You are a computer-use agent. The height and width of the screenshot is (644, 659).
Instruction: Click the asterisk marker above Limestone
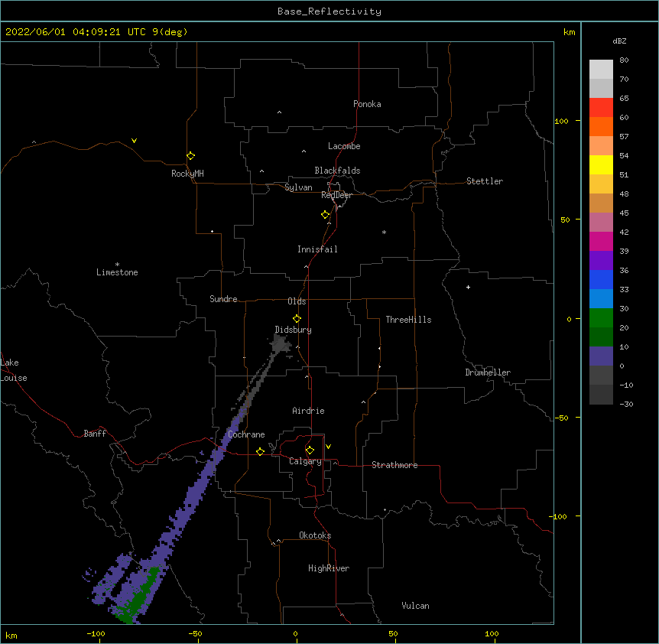coord(117,265)
